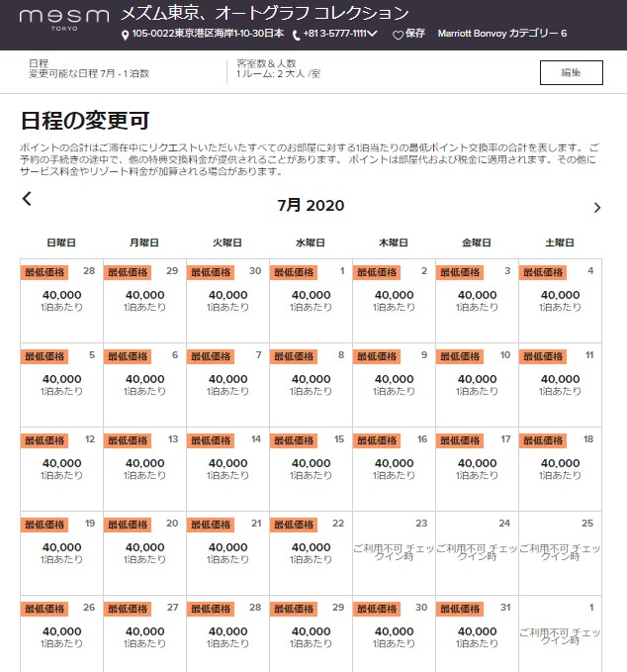Open the hotel address link 105-0022
This screenshot has width=627, height=672.
click(x=208, y=34)
